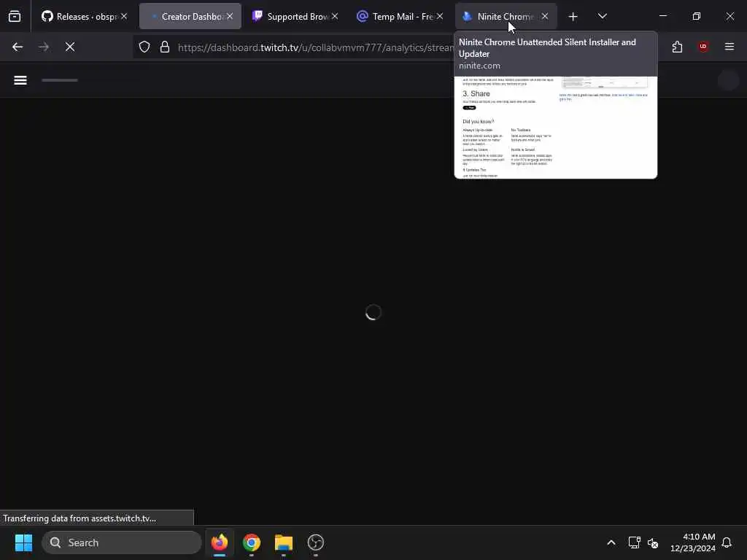Select the Creator Dashboard tab
The image size is (747, 560).
[x=190, y=16]
